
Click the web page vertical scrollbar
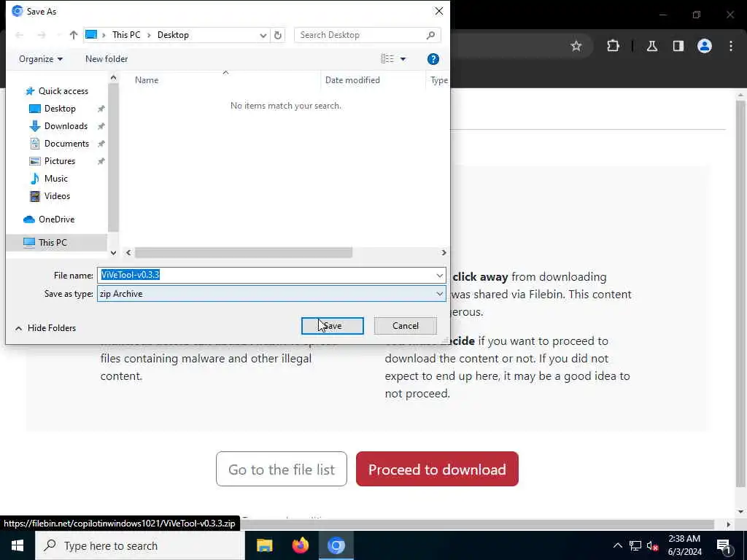pos(740,295)
